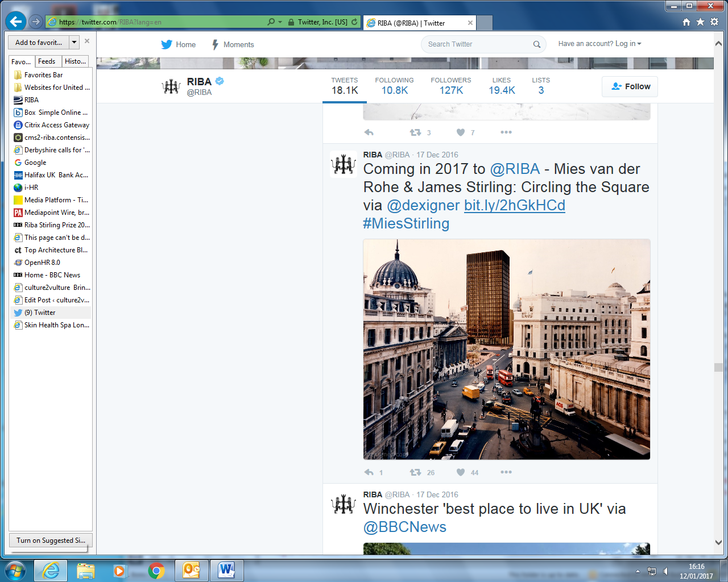The height and width of the screenshot is (582, 728).
Task: Like the tweet with 7 likes
Action: coord(461,132)
